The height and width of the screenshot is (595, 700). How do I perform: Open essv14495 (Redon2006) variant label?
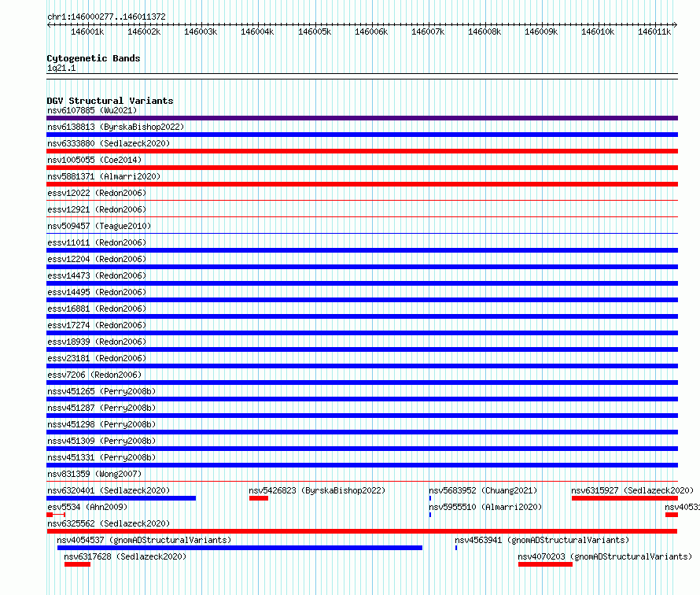(97, 292)
